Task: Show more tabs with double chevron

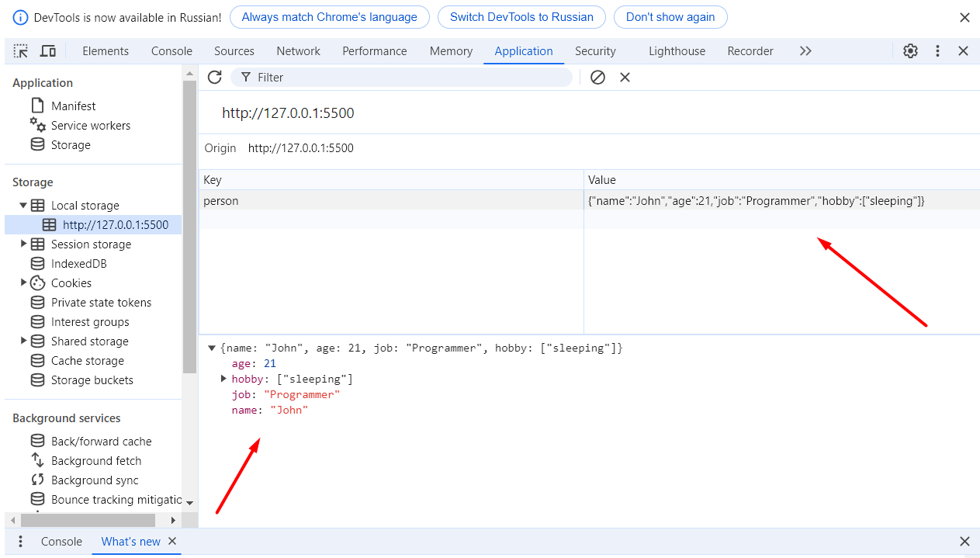Action: point(805,51)
